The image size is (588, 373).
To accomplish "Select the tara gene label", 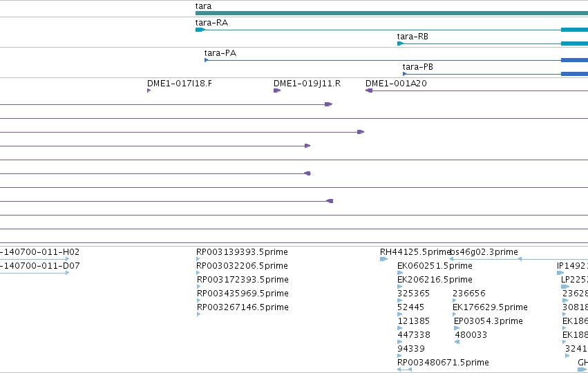I will click(203, 6).
